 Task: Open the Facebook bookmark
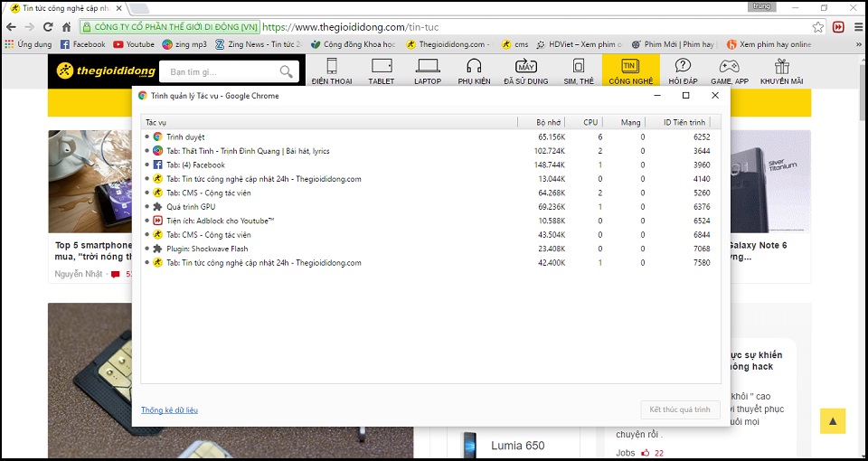pos(82,44)
